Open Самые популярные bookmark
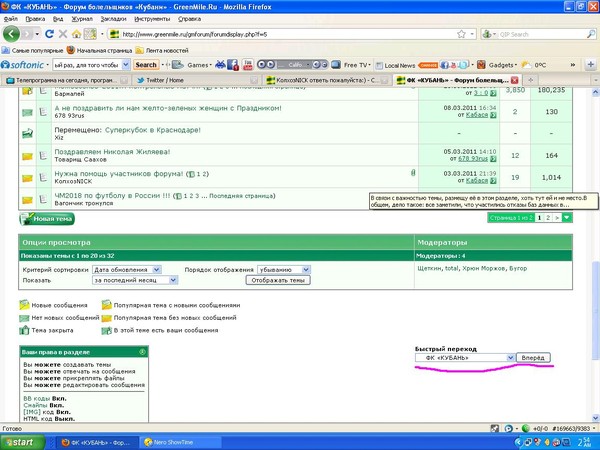This screenshot has height=450, width=600. tap(33, 51)
